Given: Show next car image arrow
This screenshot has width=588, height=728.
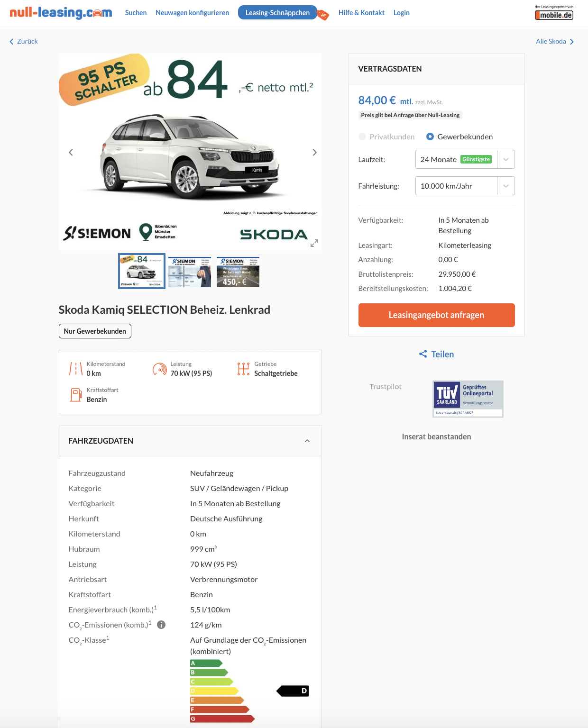Looking at the screenshot, I should [314, 152].
